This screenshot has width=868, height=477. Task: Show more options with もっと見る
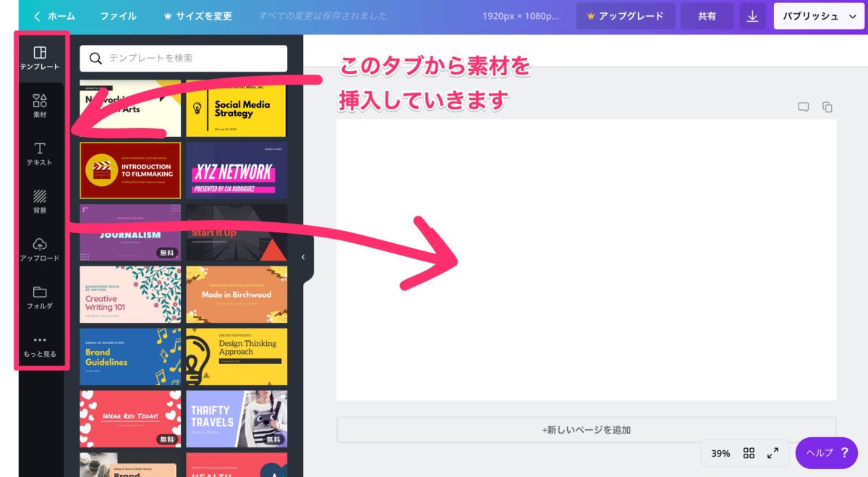[40, 346]
